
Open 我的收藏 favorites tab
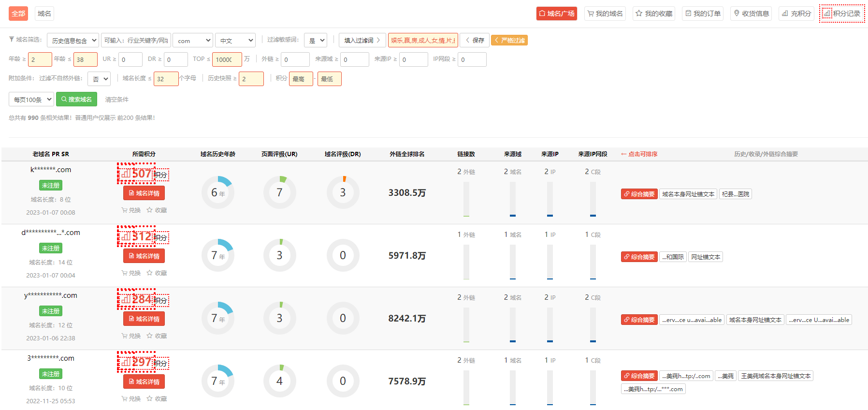654,14
